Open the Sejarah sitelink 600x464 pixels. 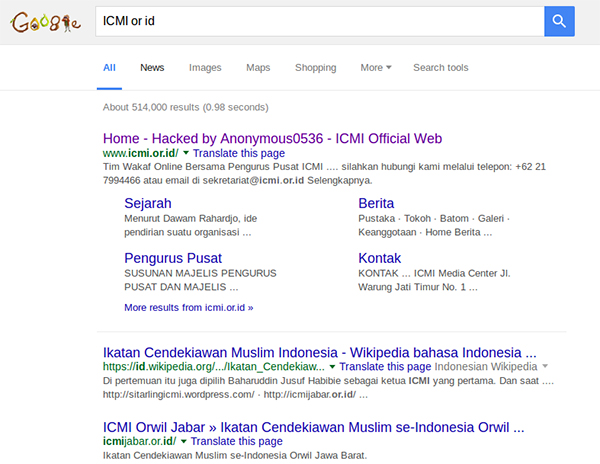[148, 203]
